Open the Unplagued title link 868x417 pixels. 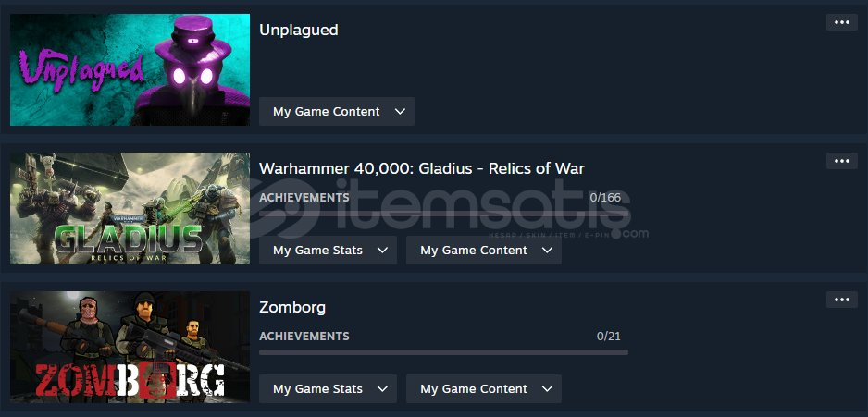[298, 30]
